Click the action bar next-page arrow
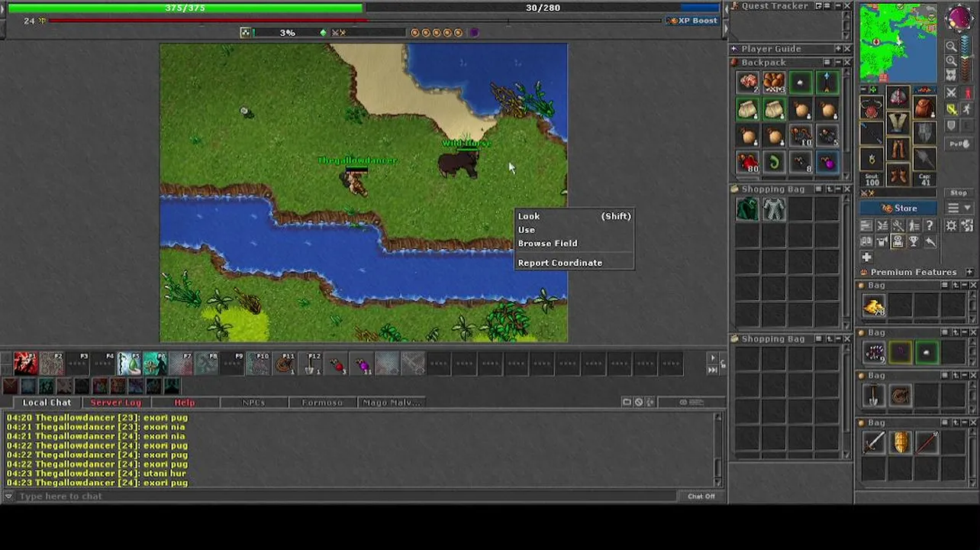Screen dimensions: 980x550 713,358
